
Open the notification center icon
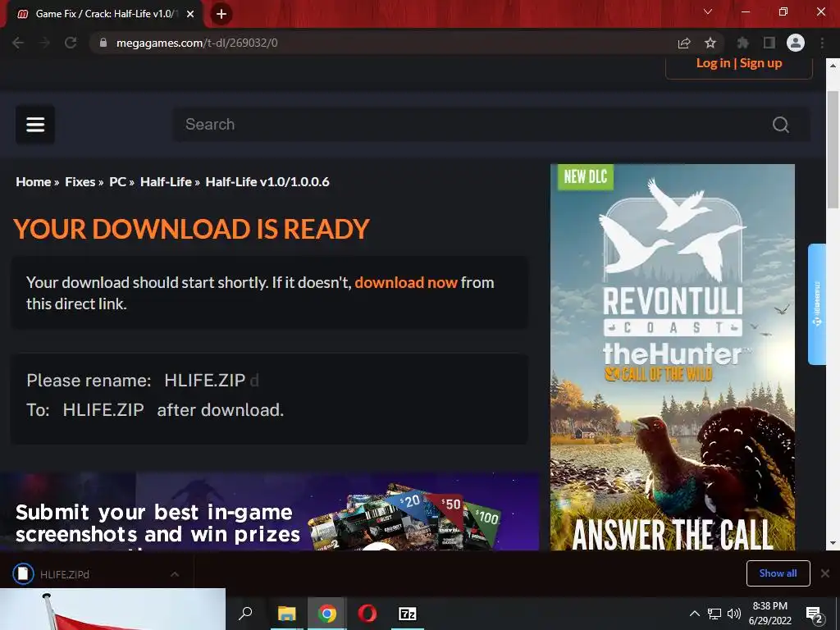point(815,614)
